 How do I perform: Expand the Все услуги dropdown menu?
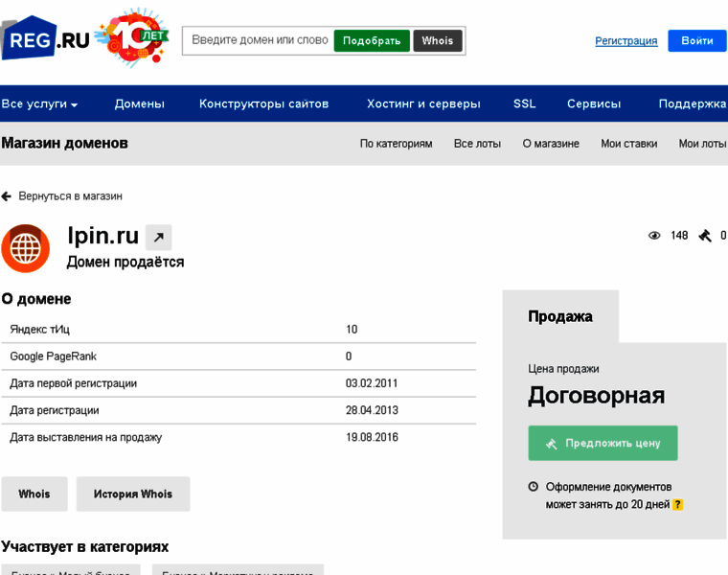tap(39, 104)
